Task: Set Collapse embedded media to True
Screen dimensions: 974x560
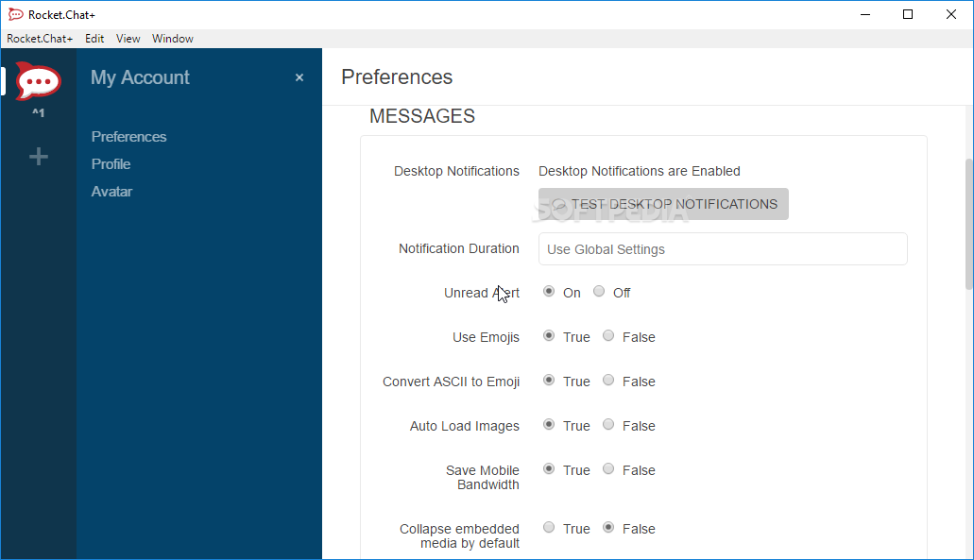Action: [549, 528]
